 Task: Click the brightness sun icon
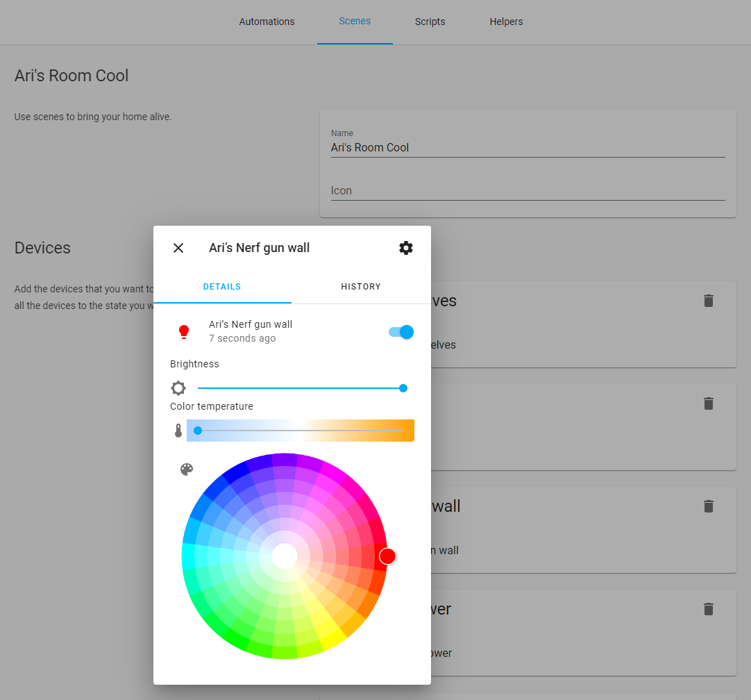pos(178,388)
